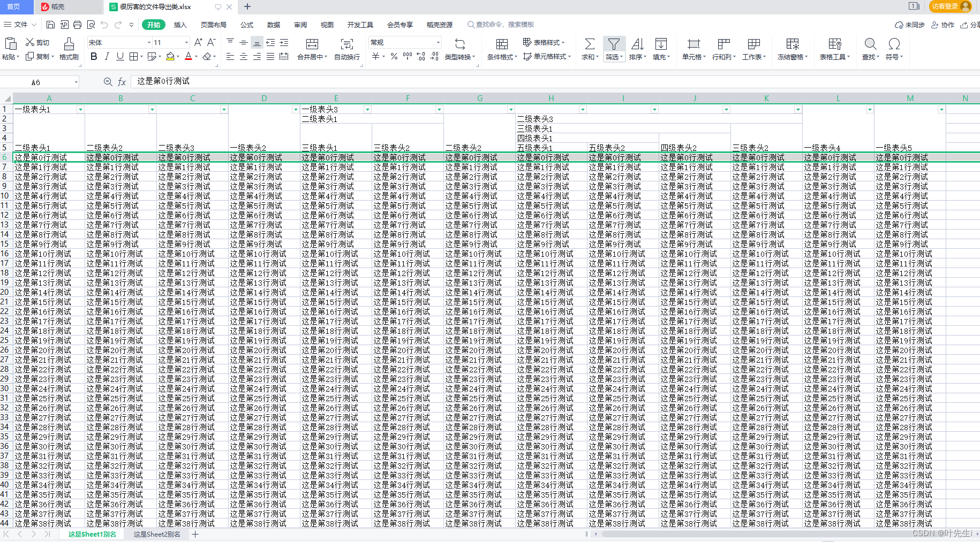
Task: Toggle Underline formatting
Action: point(120,56)
